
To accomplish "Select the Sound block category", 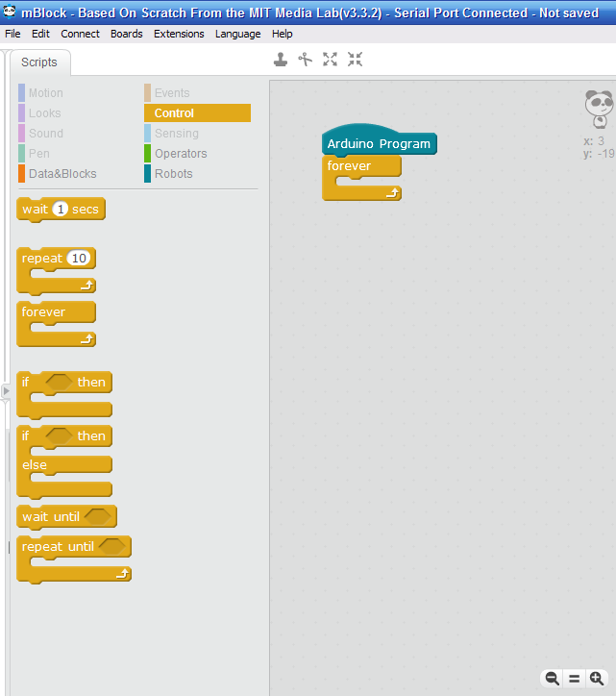I will 40,134.
